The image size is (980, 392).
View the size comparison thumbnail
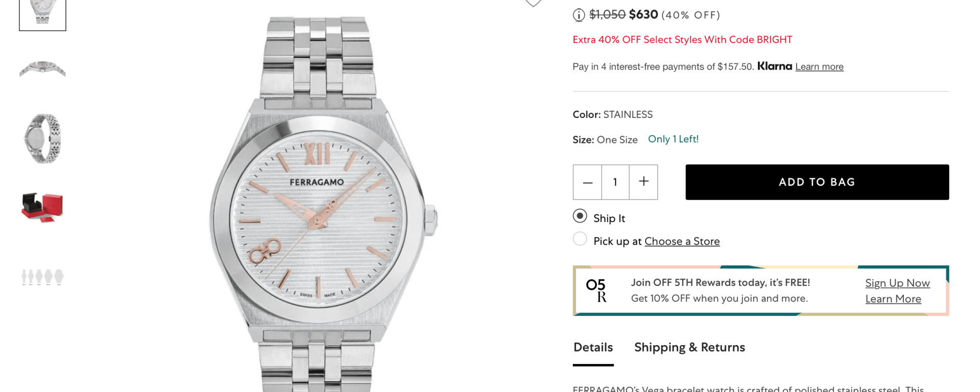tap(42, 277)
